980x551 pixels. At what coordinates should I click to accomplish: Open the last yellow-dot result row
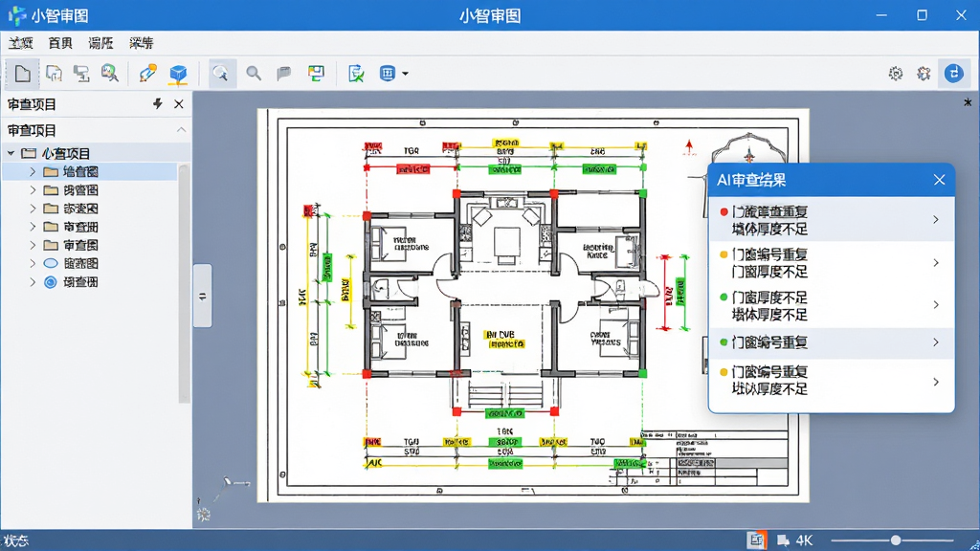point(832,381)
